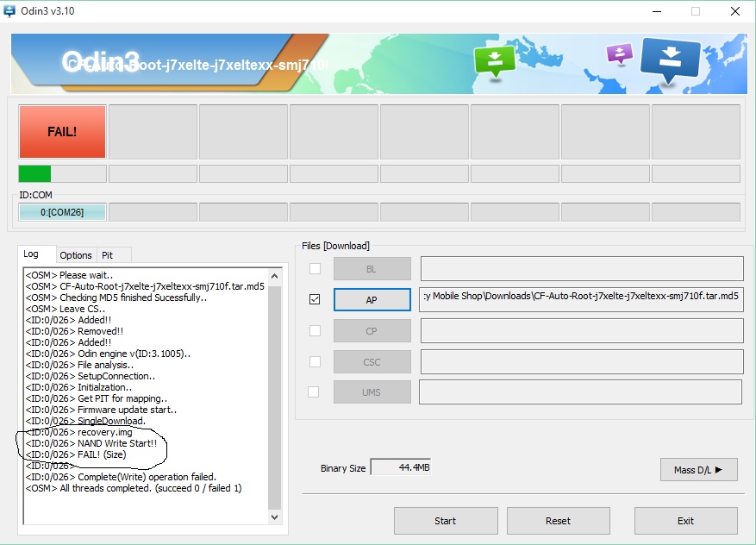Click the green download icon in banner

point(494,62)
